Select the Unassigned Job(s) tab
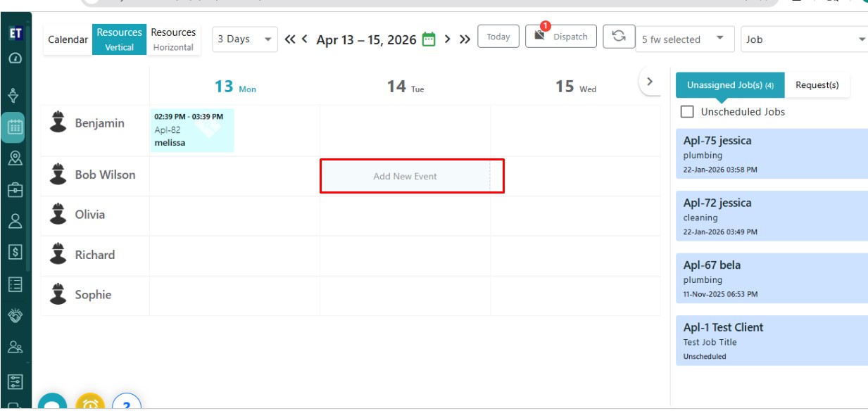The image size is (868, 411). 730,85
